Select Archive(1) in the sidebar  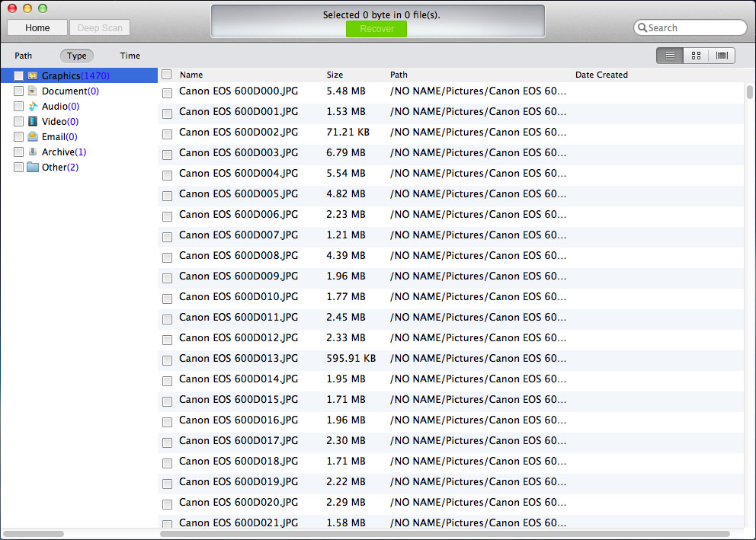coord(64,152)
